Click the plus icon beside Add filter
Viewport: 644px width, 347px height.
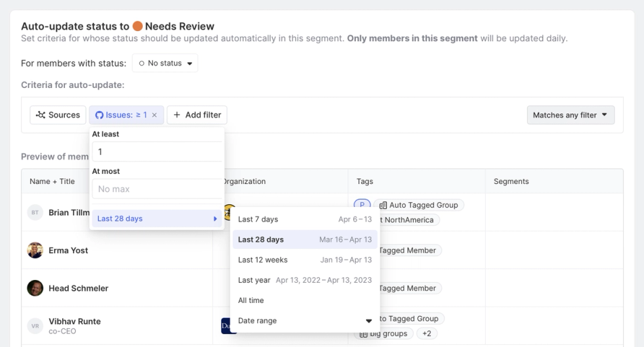click(177, 115)
